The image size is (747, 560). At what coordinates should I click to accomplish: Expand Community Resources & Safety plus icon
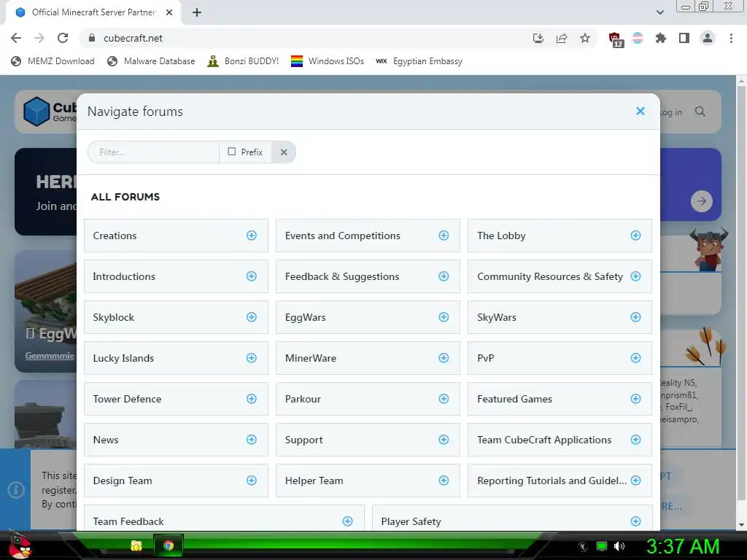coord(635,276)
